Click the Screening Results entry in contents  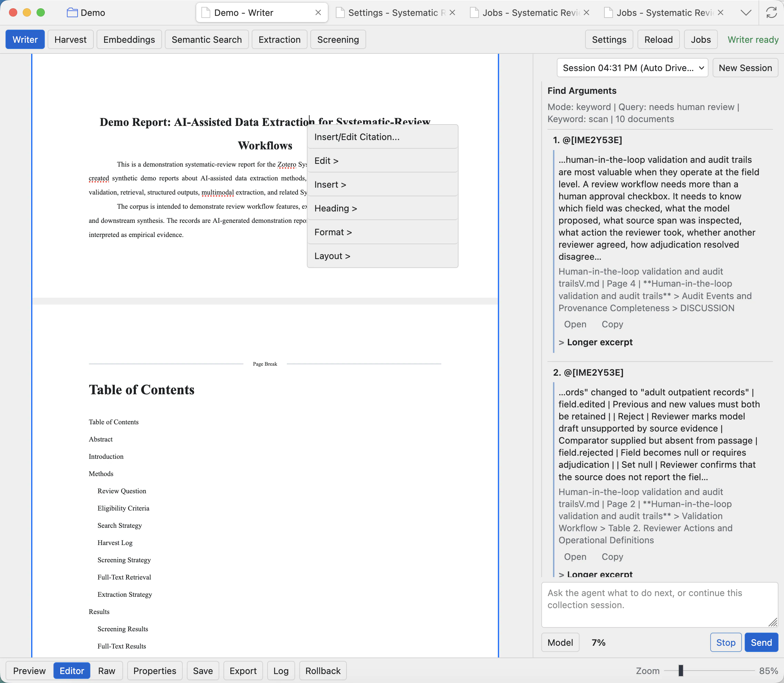pyautogui.click(x=122, y=629)
